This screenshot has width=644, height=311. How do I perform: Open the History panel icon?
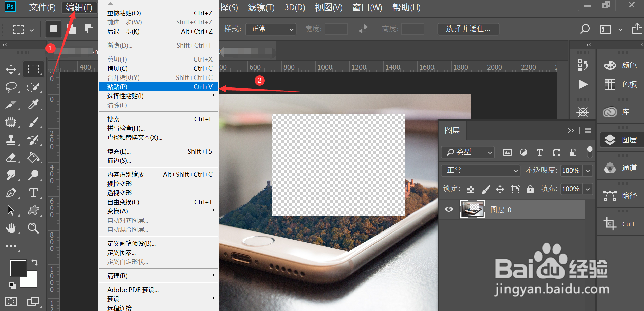pos(583,65)
